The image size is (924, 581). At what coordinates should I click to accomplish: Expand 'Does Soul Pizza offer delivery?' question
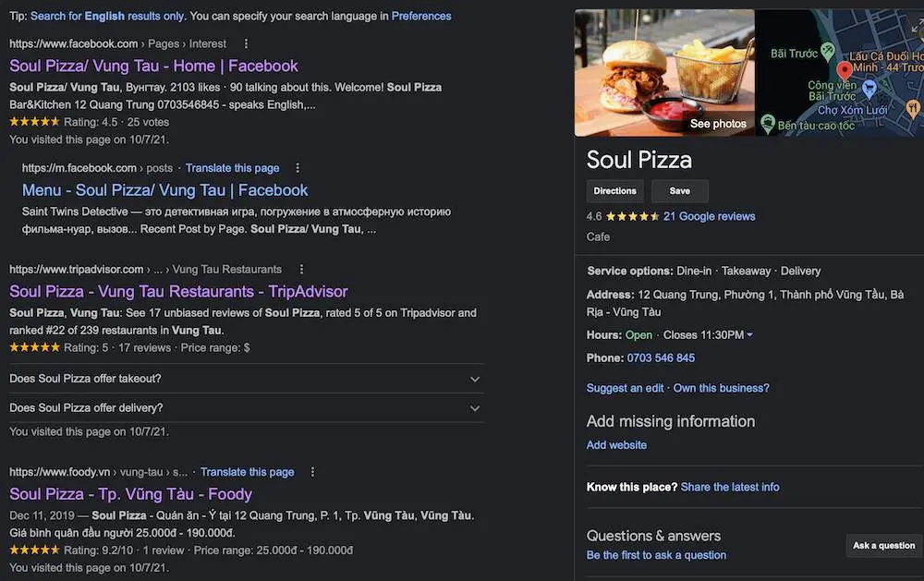(247, 407)
